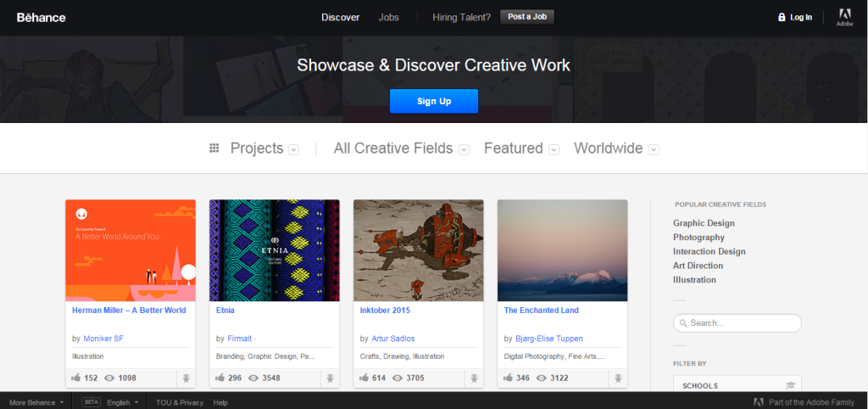The image size is (868, 409).
Task: Open the Graphic Design creative field link
Action: pos(704,223)
